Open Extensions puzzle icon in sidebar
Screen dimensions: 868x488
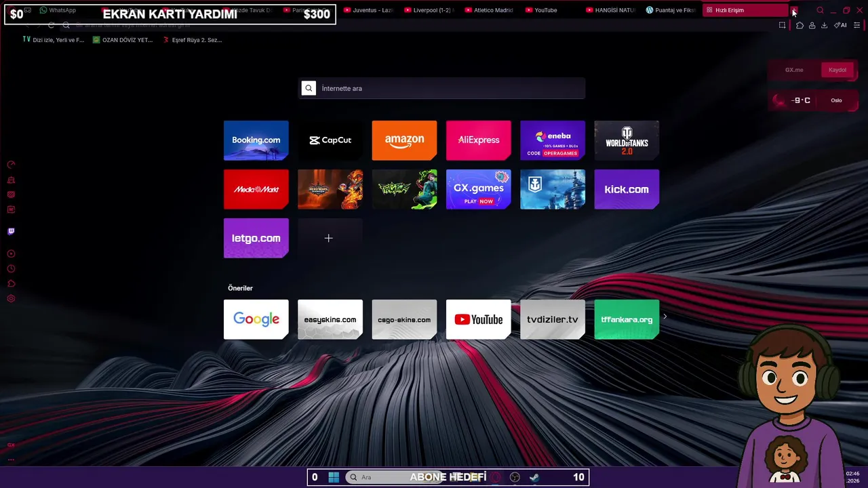pos(11,283)
